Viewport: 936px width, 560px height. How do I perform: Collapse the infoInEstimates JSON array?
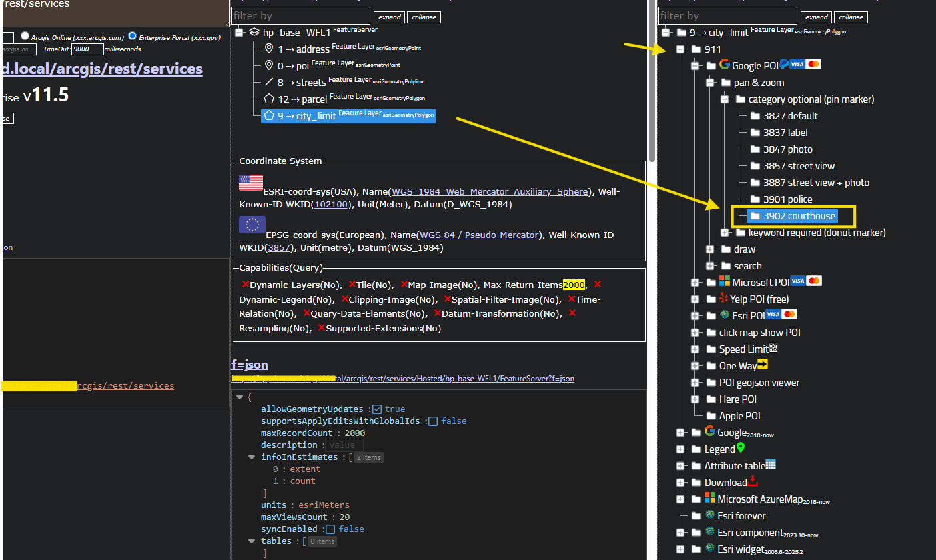click(252, 457)
